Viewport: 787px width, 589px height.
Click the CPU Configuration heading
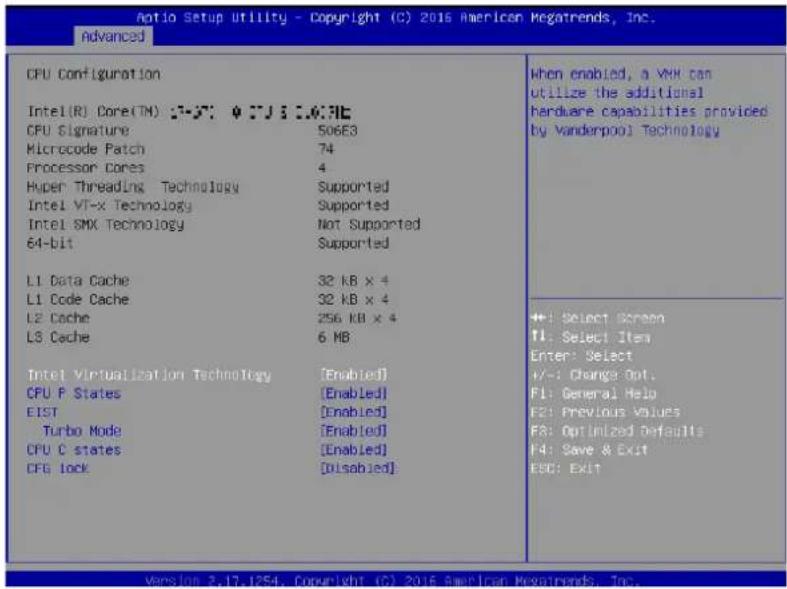[x=93, y=74]
